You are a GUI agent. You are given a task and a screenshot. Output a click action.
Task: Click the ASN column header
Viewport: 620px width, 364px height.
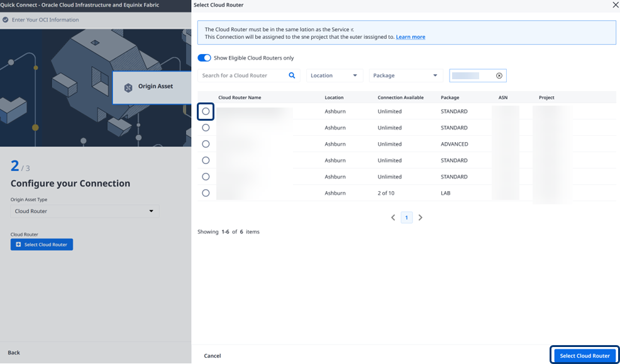click(503, 97)
